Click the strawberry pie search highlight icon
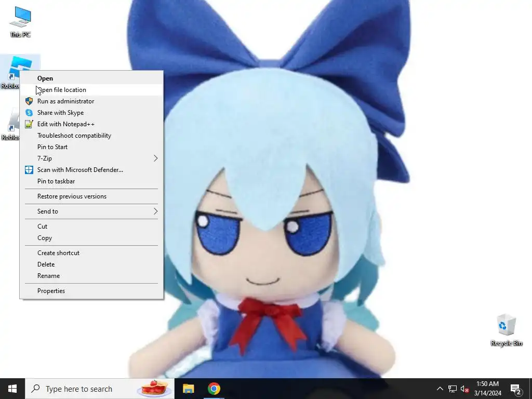 coord(155,389)
